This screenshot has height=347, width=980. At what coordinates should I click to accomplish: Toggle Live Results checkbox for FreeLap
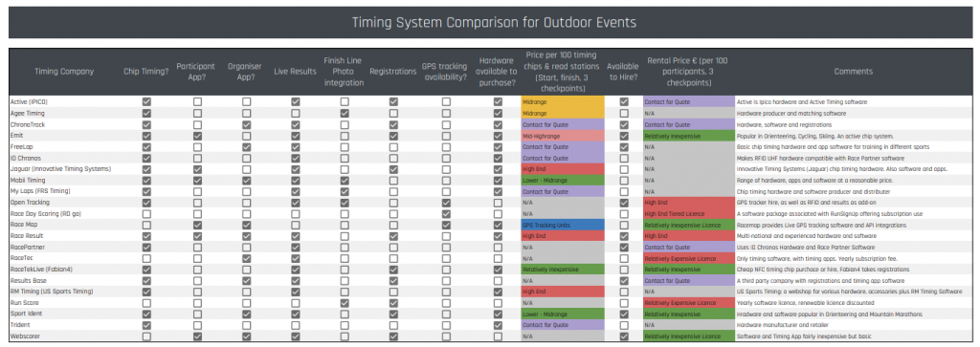pos(295,146)
